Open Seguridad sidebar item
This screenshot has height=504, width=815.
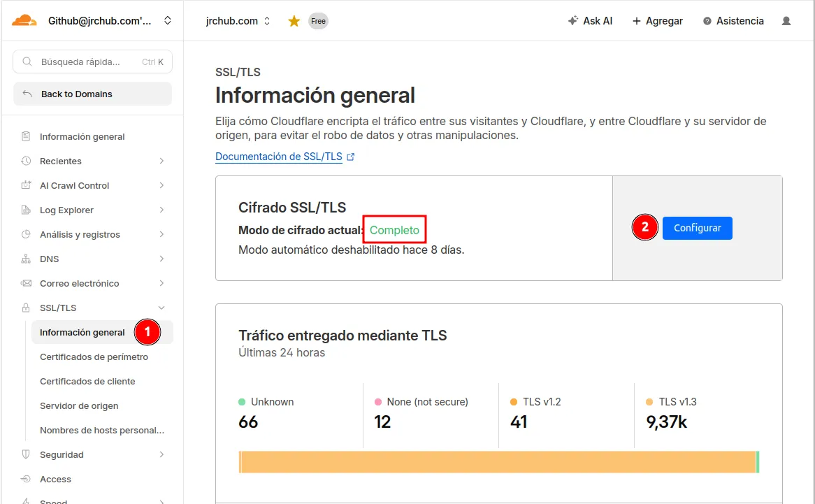tap(62, 454)
